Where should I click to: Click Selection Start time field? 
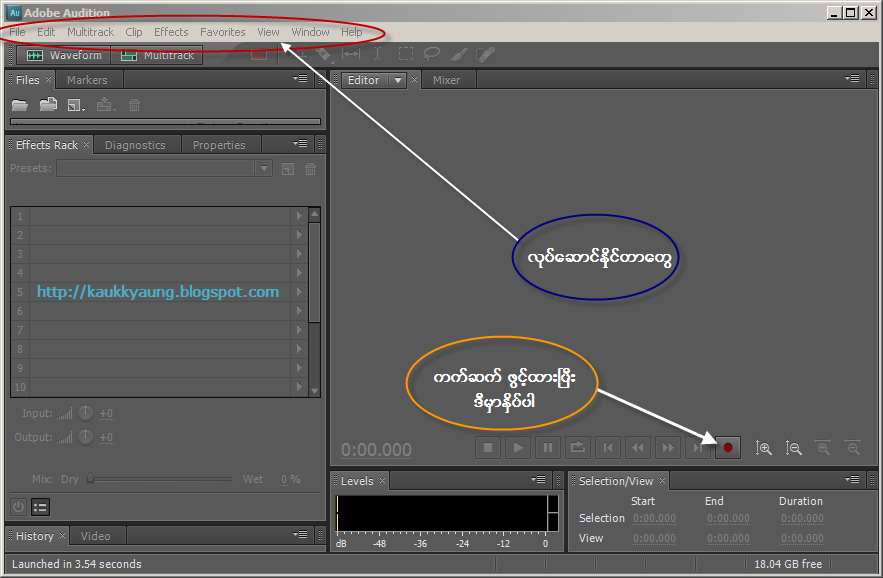point(654,518)
